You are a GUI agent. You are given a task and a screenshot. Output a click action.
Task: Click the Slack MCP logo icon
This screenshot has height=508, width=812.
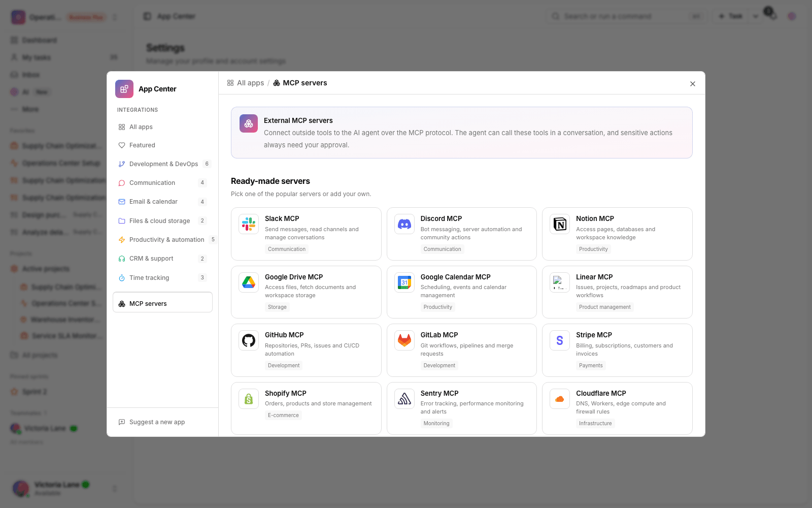(x=249, y=224)
